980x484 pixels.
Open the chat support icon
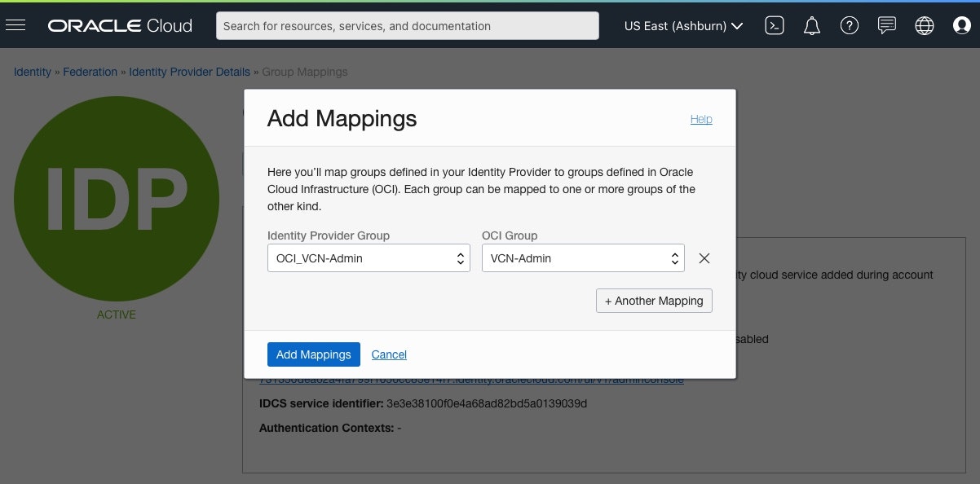887,26
